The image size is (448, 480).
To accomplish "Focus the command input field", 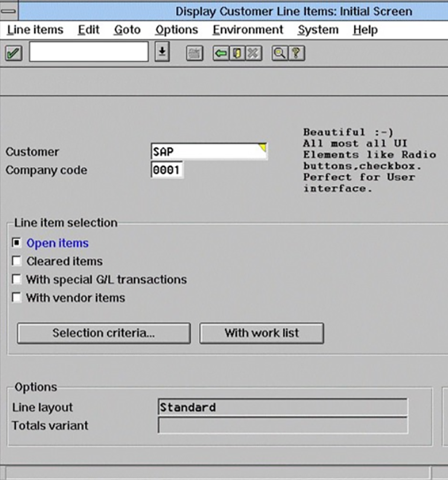I will tap(88, 53).
